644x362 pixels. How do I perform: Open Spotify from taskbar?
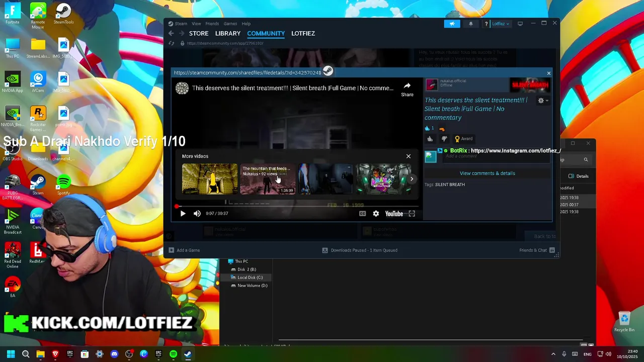[x=173, y=354]
